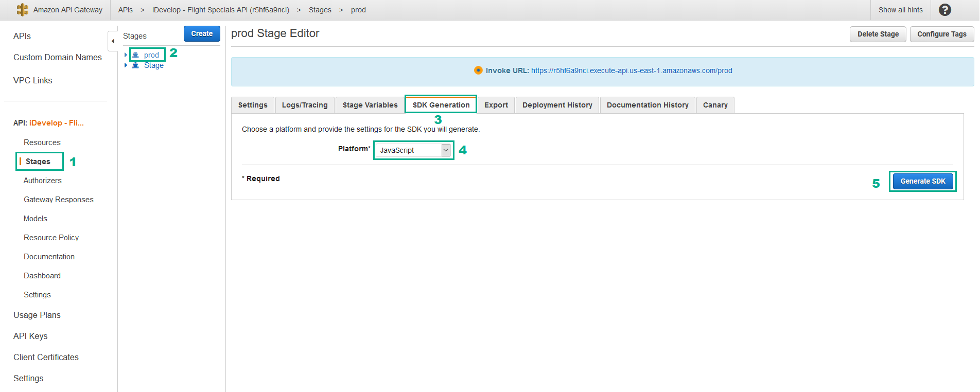Image resolution: width=980 pixels, height=392 pixels.
Task: Click the Delete Stage button
Action: pos(878,34)
